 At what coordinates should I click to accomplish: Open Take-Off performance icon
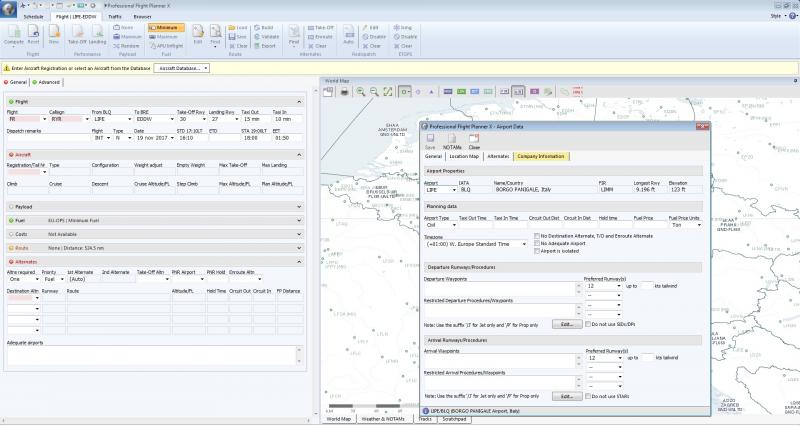[77, 35]
